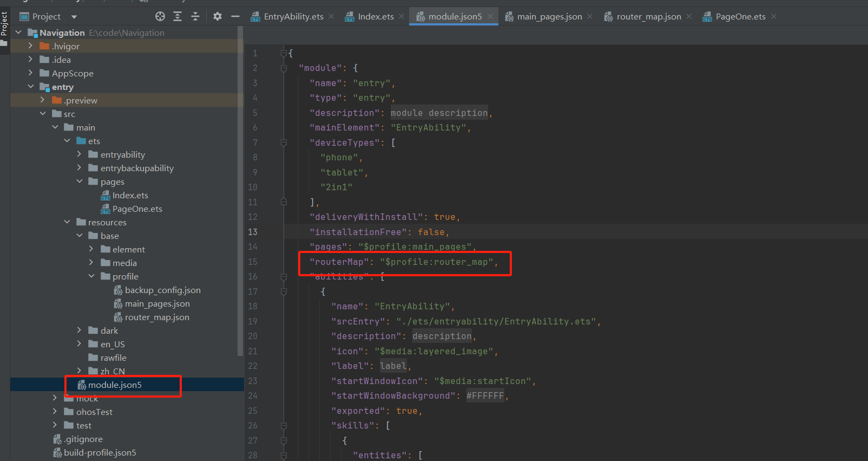Click the $media:startIcon value
Image resolution: width=868 pixels, height=461 pixels.
coord(483,381)
